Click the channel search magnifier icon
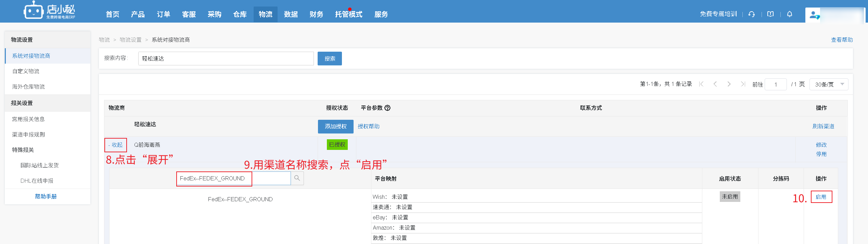868x244 pixels. click(x=297, y=178)
